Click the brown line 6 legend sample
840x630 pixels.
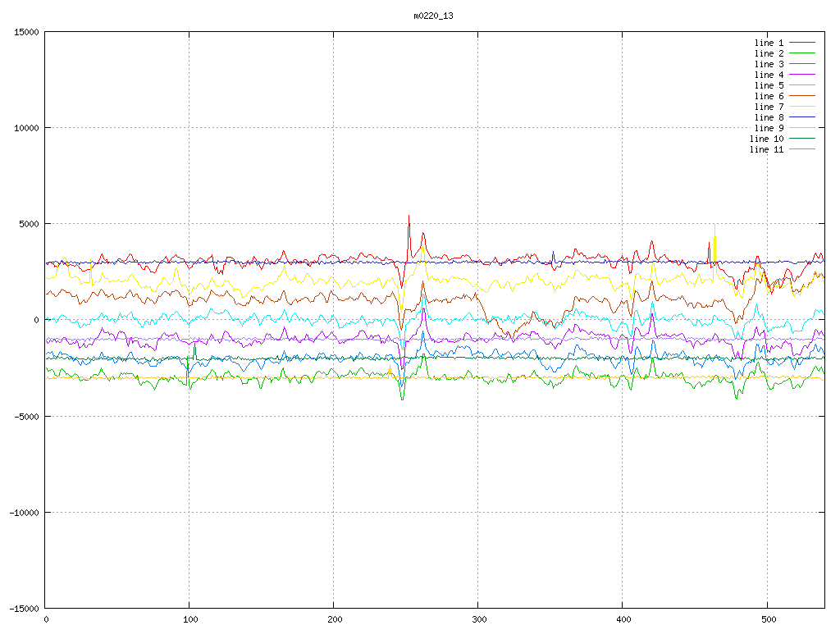[802, 96]
